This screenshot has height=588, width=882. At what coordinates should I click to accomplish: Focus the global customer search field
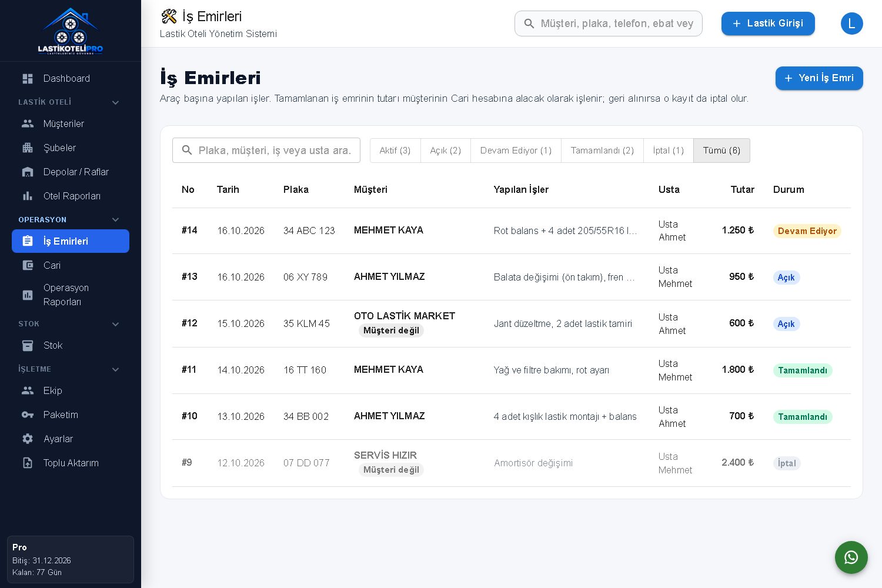[609, 24]
